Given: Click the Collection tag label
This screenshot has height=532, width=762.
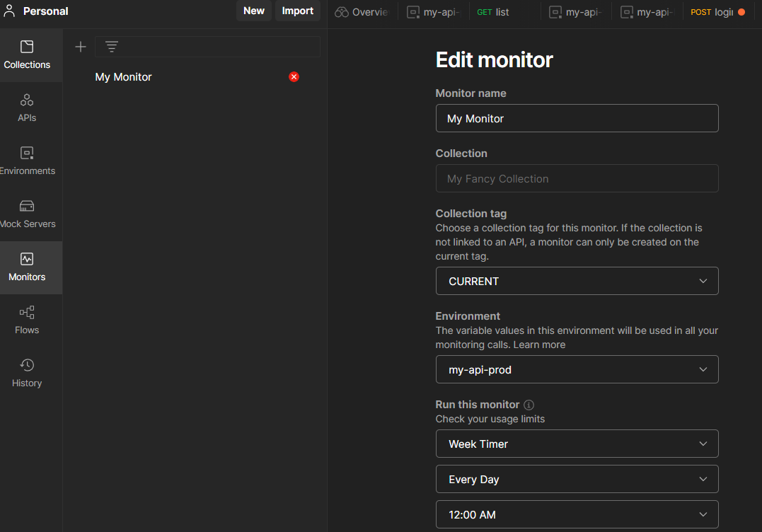Looking at the screenshot, I should (x=471, y=213).
